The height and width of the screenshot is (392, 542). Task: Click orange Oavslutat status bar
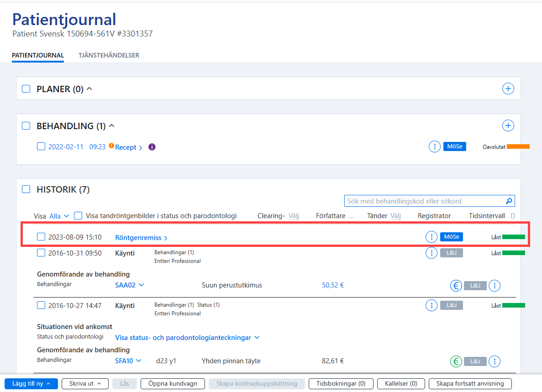[518, 147]
